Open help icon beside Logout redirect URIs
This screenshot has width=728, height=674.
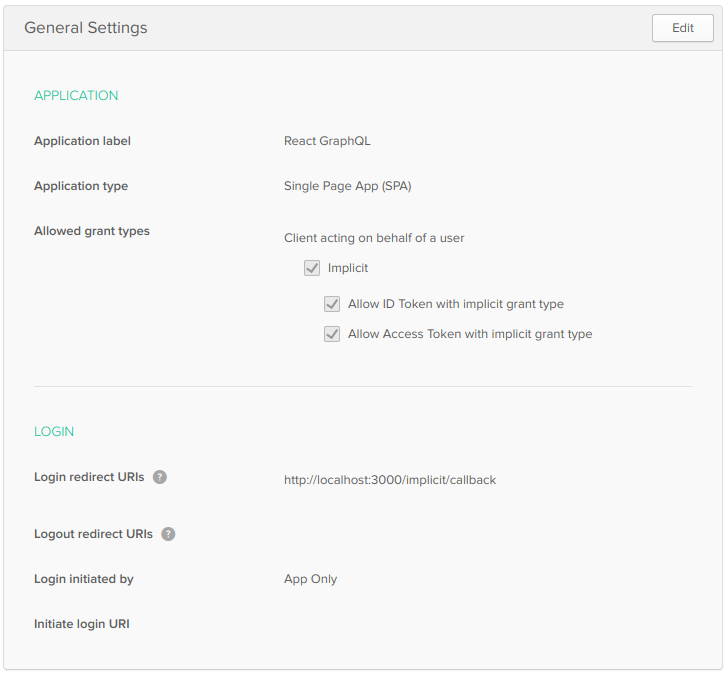[x=168, y=534]
